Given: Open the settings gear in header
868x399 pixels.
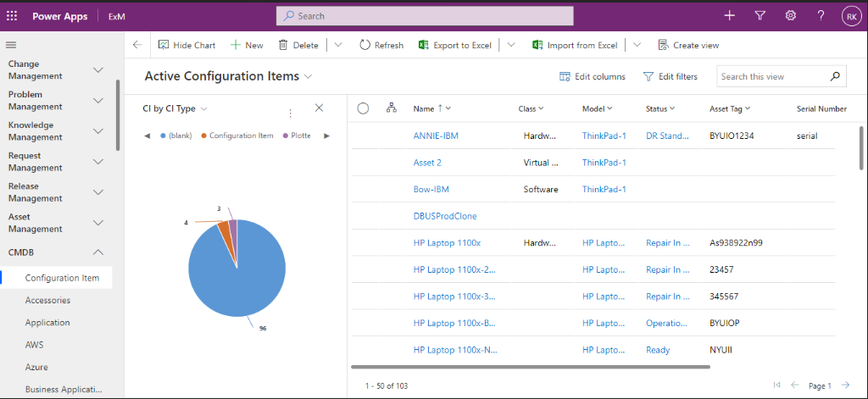Looking at the screenshot, I should click(791, 16).
